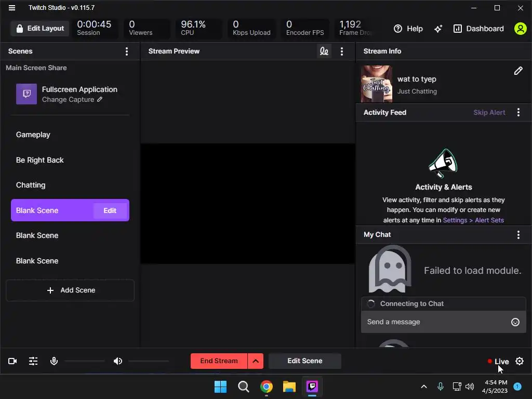The image size is (532, 399).
Task: Click the Edit Layout lock button
Action: [39, 29]
